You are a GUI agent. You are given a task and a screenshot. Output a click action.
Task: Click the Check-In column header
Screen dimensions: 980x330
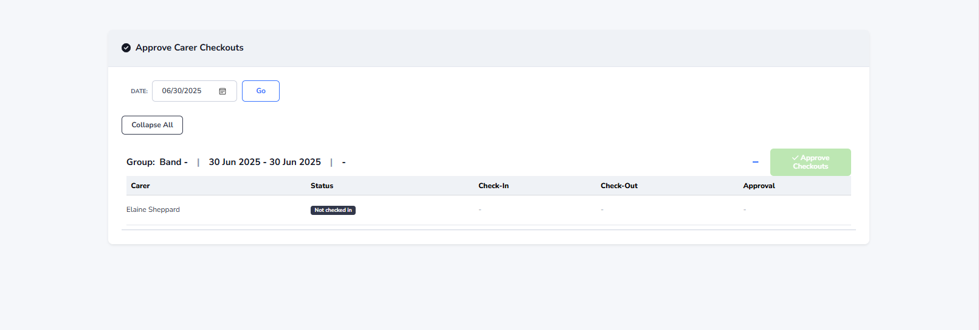(x=493, y=186)
